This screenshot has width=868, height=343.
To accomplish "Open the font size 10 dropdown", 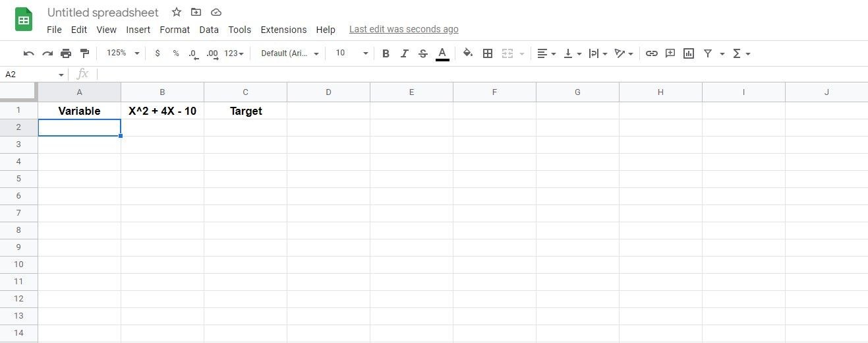I will tap(352, 53).
